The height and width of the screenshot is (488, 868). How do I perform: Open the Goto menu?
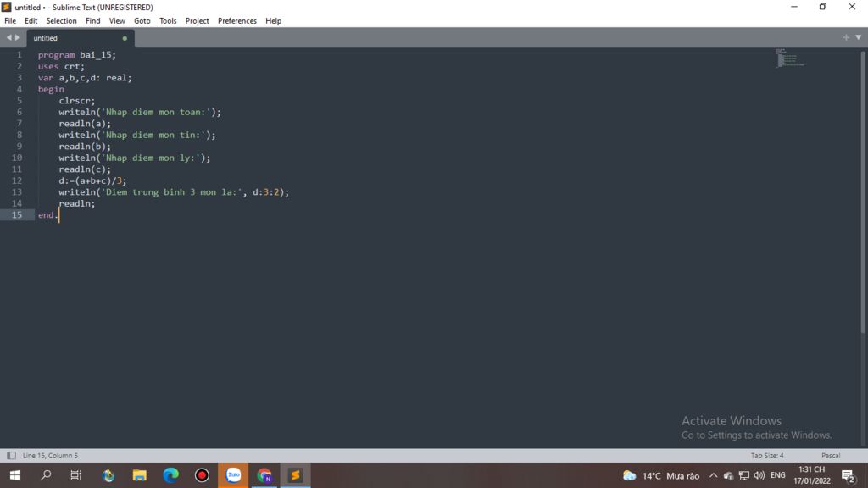tap(142, 21)
